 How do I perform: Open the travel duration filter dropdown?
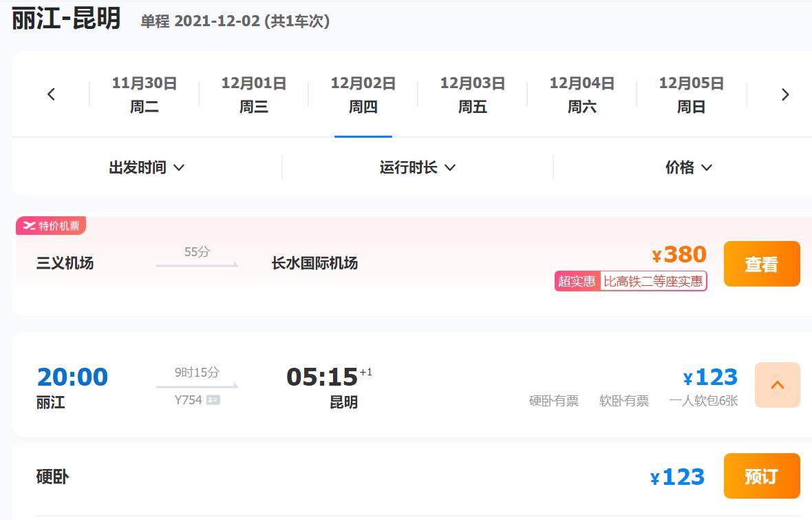418,167
